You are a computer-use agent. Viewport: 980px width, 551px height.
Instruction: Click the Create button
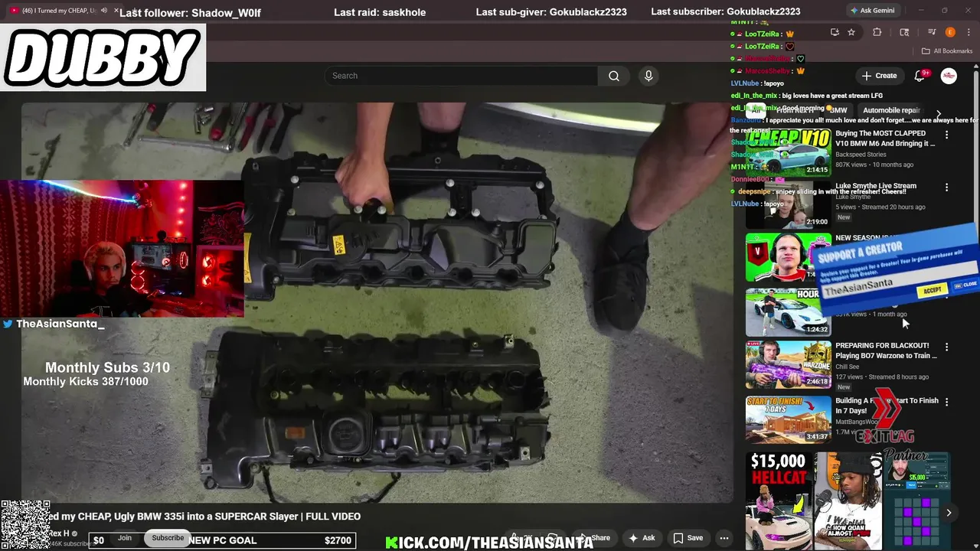coord(879,76)
